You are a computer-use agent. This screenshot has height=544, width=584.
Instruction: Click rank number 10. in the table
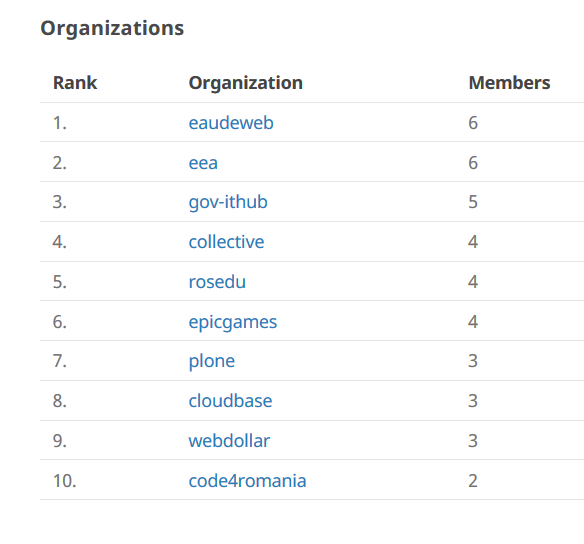coord(64,481)
